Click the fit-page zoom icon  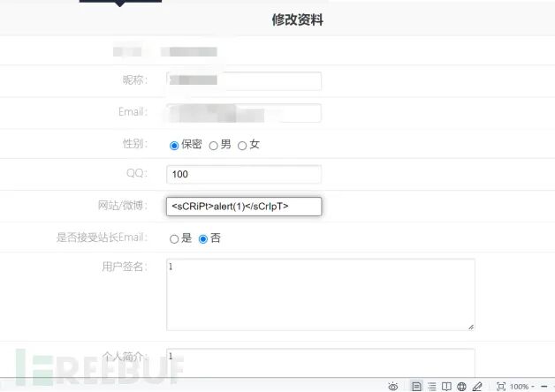(501, 387)
